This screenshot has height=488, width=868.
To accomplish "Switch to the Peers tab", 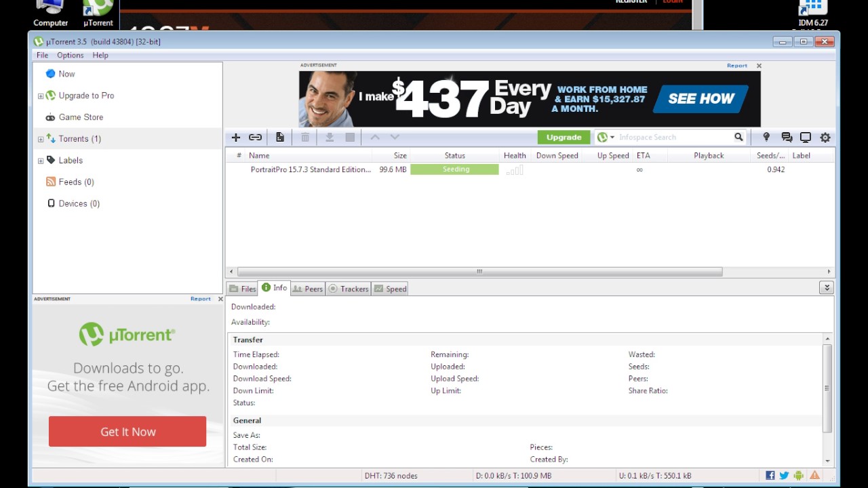I will coord(307,289).
